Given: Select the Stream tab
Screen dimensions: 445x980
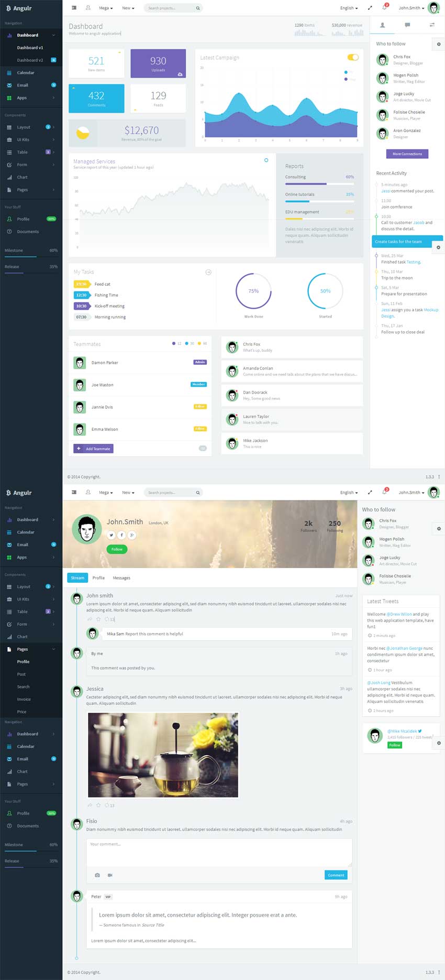Looking at the screenshot, I should pyautogui.click(x=77, y=578).
